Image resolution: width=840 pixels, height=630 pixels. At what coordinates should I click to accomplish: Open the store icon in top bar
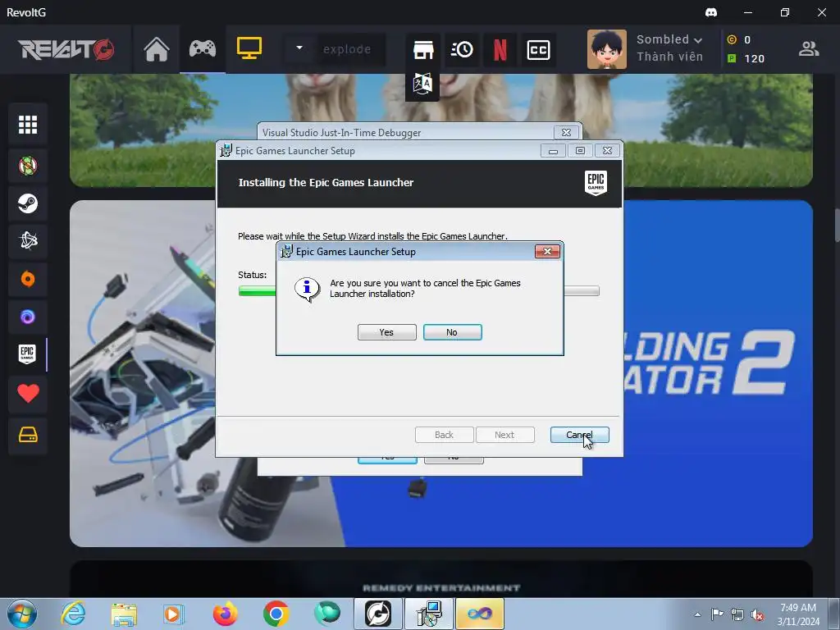pos(423,50)
